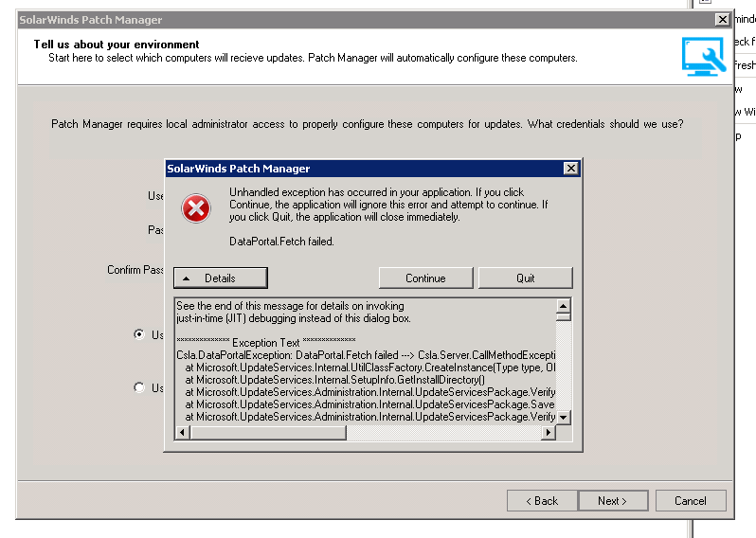Image resolution: width=756 pixels, height=538 pixels.
Task: Click the monitor wrench wizard icon
Action: click(704, 57)
